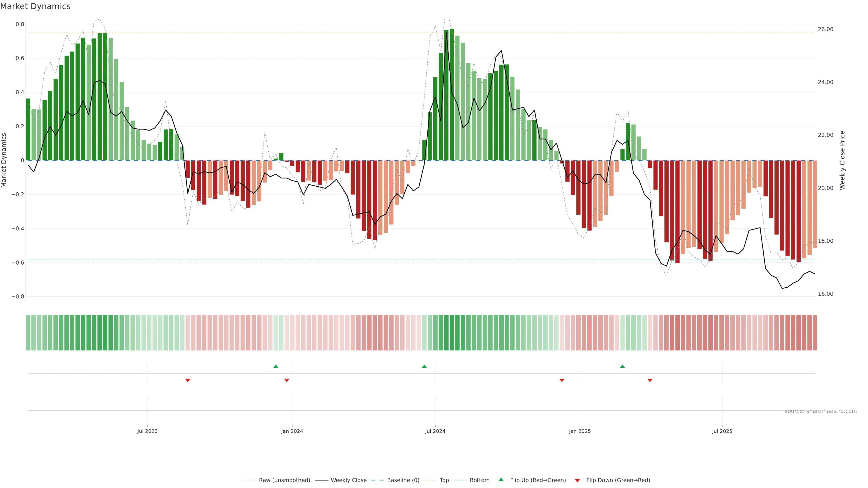
Task: Click the Flip Up legend triangle icon
Action: 501,480
